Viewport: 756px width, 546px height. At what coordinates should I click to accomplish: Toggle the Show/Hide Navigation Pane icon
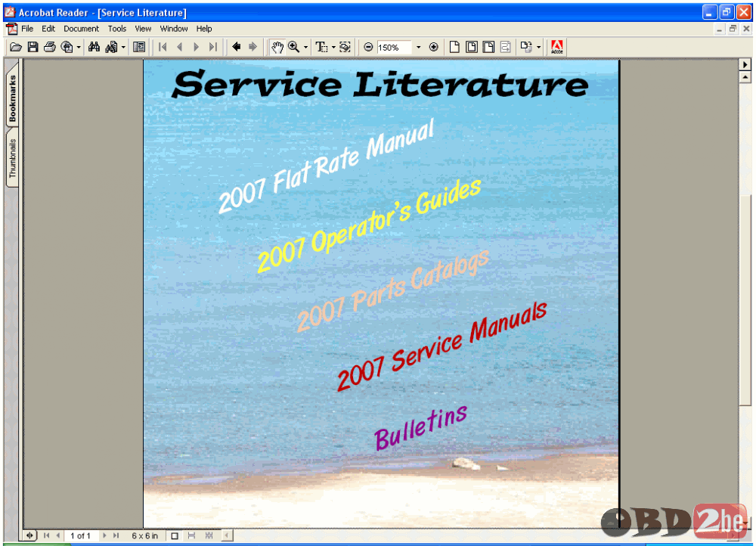coord(139,47)
